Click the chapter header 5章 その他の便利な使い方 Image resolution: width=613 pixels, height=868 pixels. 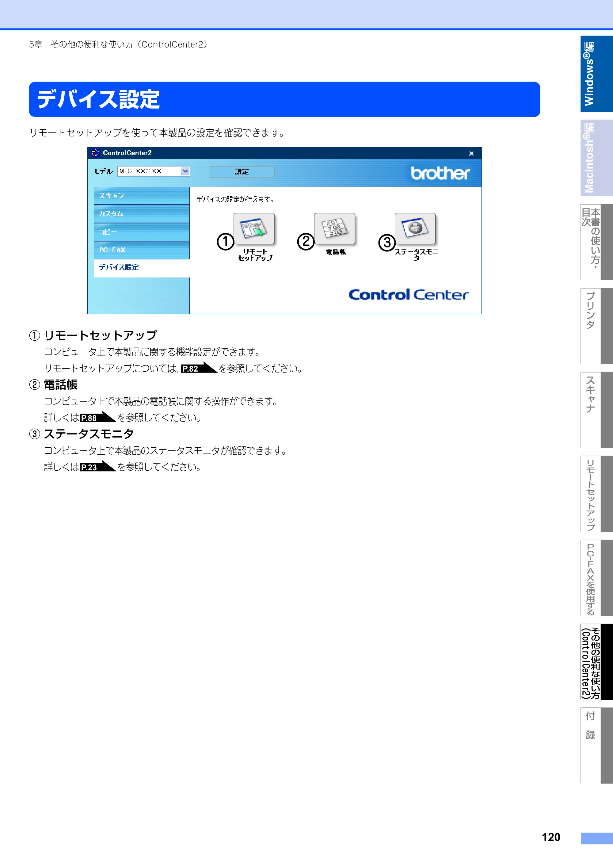pyautogui.click(x=118, y=44)
